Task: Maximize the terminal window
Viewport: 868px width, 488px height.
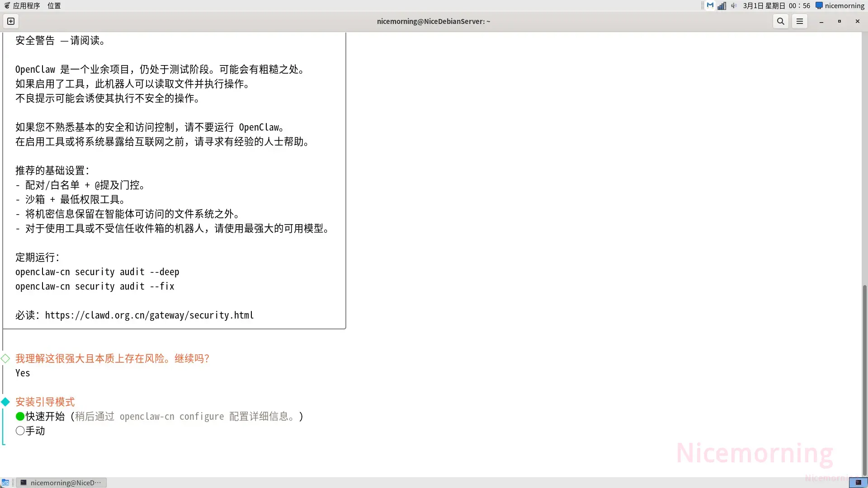Action: point(839,21)
